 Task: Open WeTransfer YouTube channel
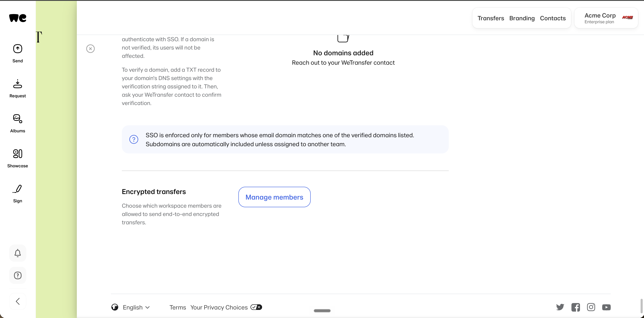[606, 307]
